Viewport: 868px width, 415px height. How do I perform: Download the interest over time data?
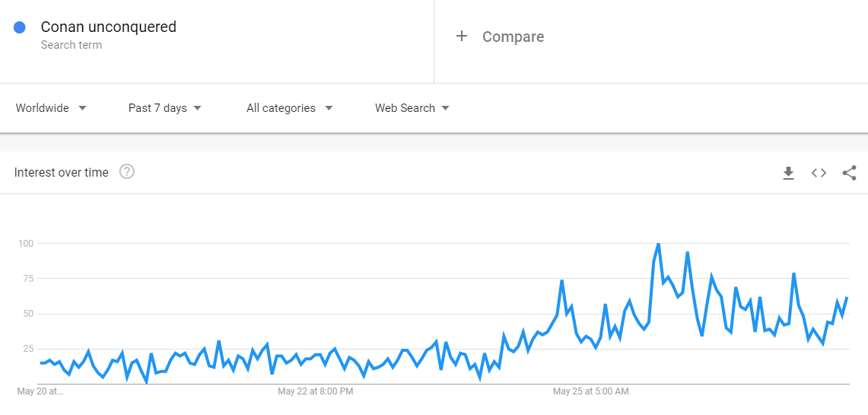[788, 173]
